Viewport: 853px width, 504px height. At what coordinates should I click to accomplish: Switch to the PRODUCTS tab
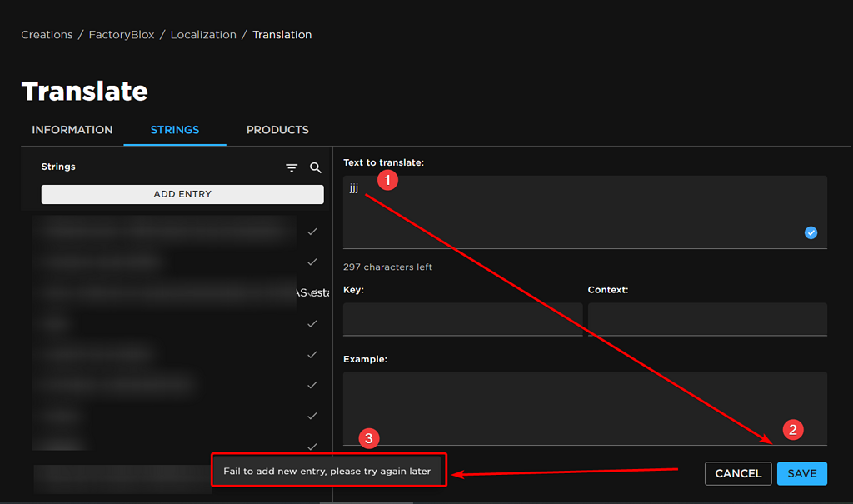point(277,130)
